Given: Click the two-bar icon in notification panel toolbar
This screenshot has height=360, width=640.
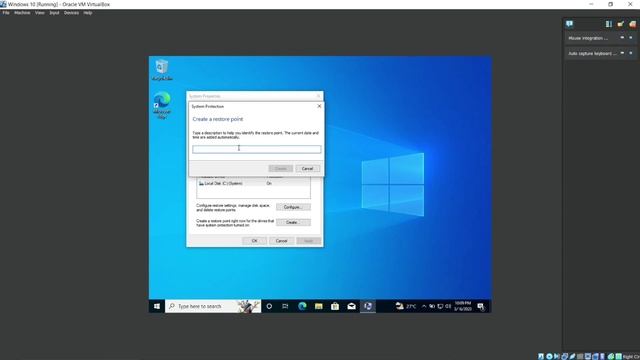Looking at the screenshot, I should (x=609, y=24).
